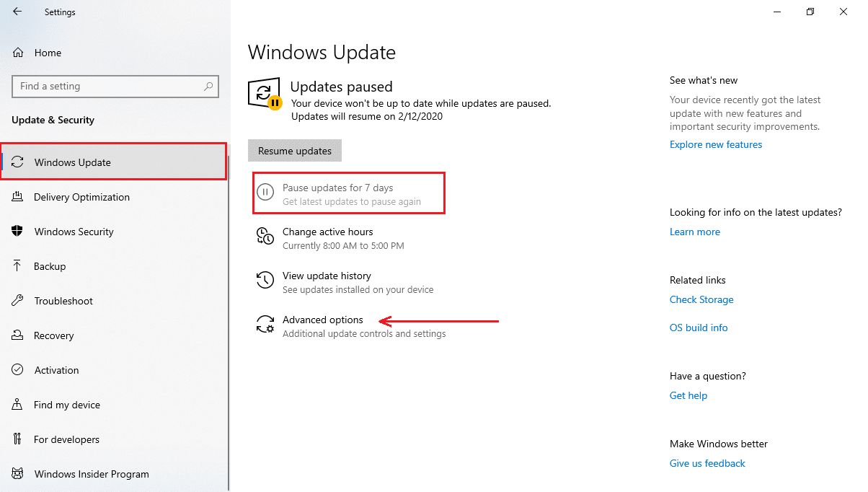The width and height of the screenshot is (868, 492).
Task: Click the Updates paused status icon
Action: point(265,95)
